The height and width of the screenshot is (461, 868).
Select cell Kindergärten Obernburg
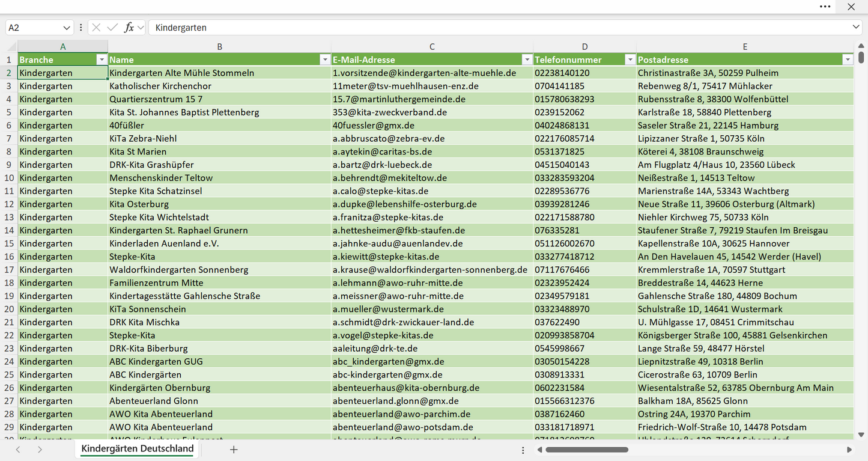[x=220, y=388]
